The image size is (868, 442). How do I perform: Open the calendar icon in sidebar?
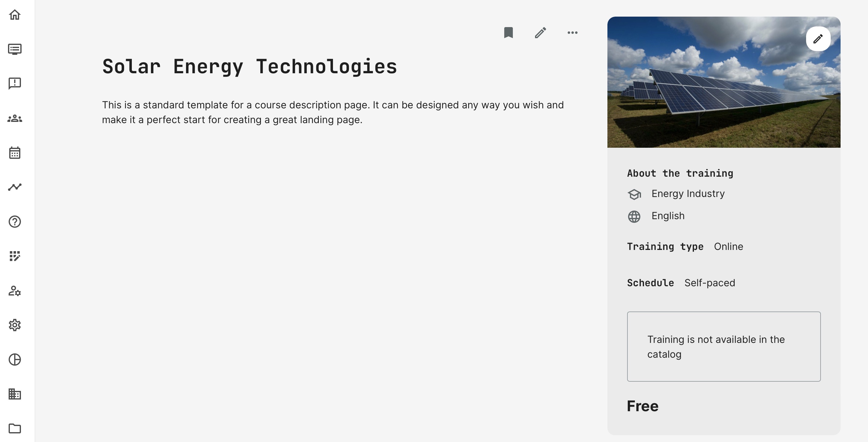click(x=15, y=153)
